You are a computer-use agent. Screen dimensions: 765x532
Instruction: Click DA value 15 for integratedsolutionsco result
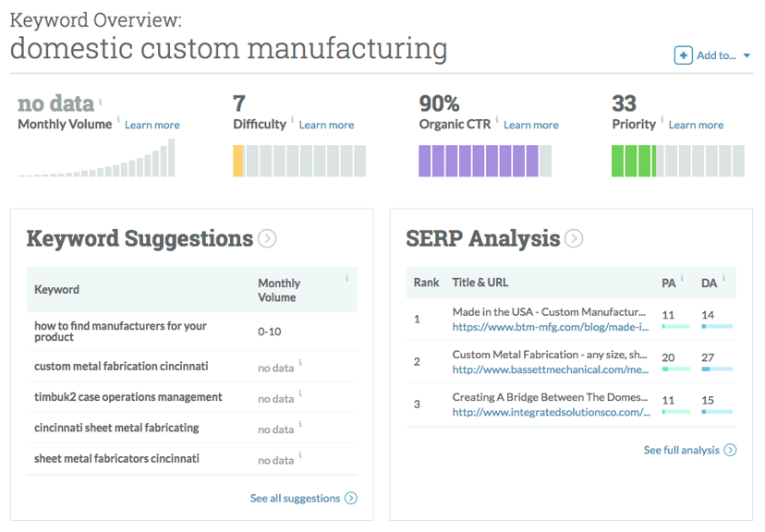point(708,400)
